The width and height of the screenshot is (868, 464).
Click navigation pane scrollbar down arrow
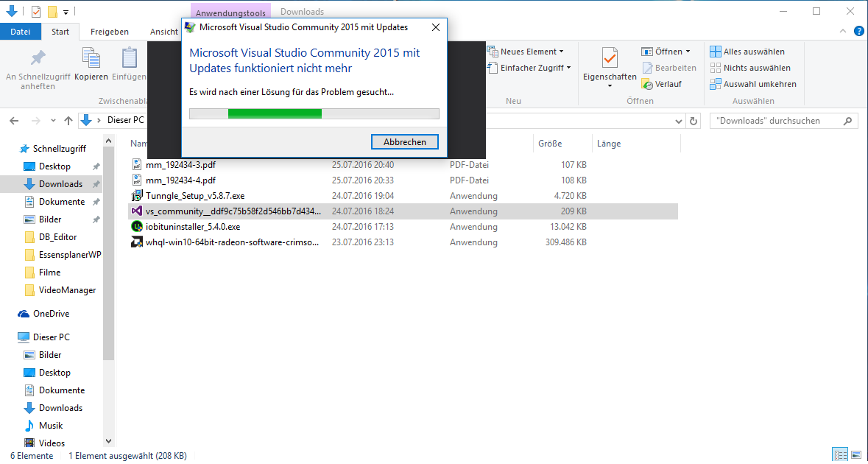click(x=108, y=441)
